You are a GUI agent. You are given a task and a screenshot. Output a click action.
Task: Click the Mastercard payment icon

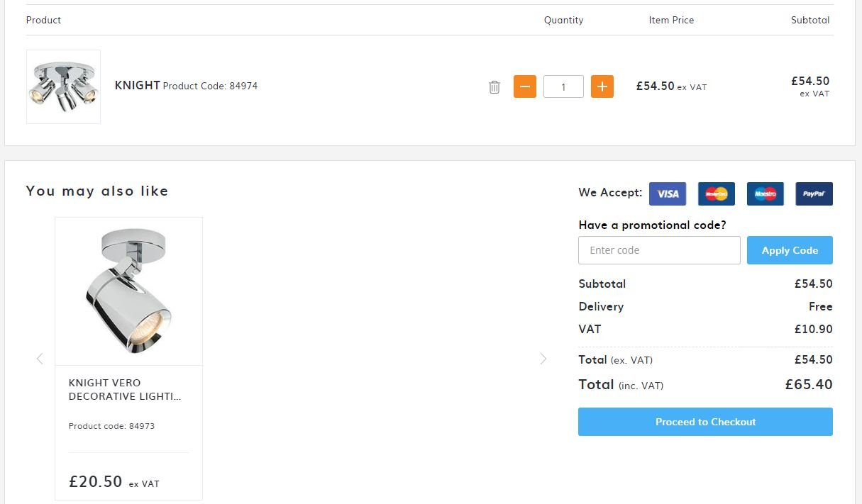pos(717,194)
